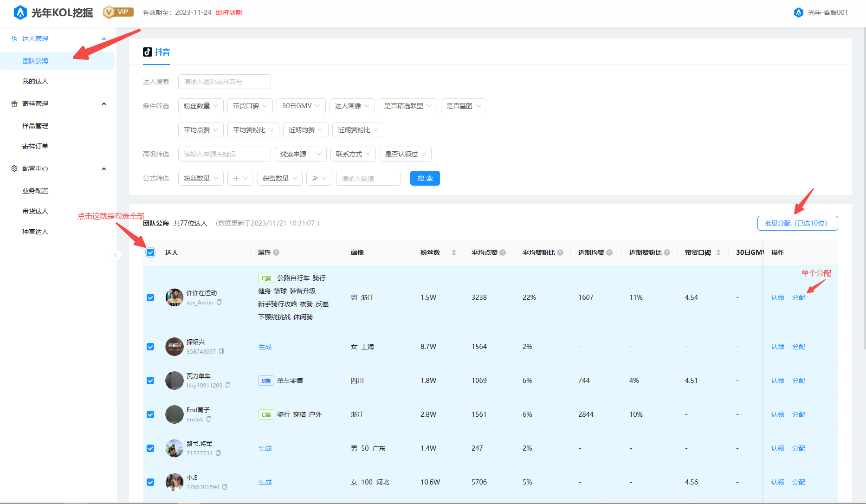Open 我的达人 in the sidebar

tap(35, 81)
